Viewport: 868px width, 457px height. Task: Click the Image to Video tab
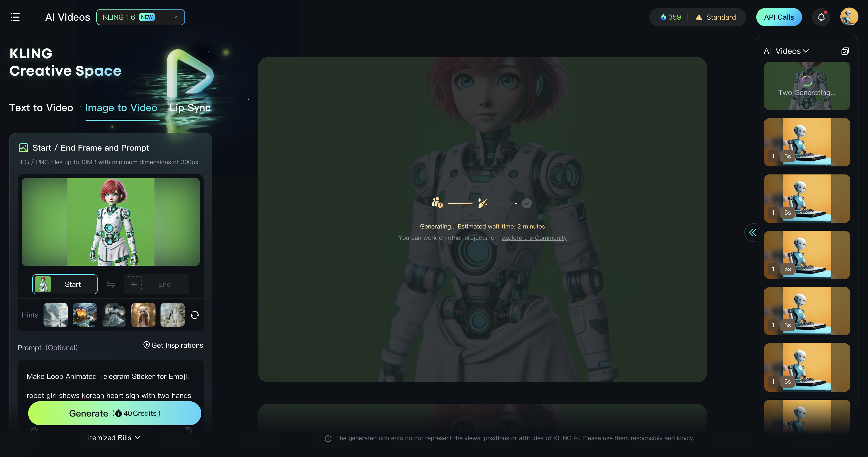pos(121,107)
